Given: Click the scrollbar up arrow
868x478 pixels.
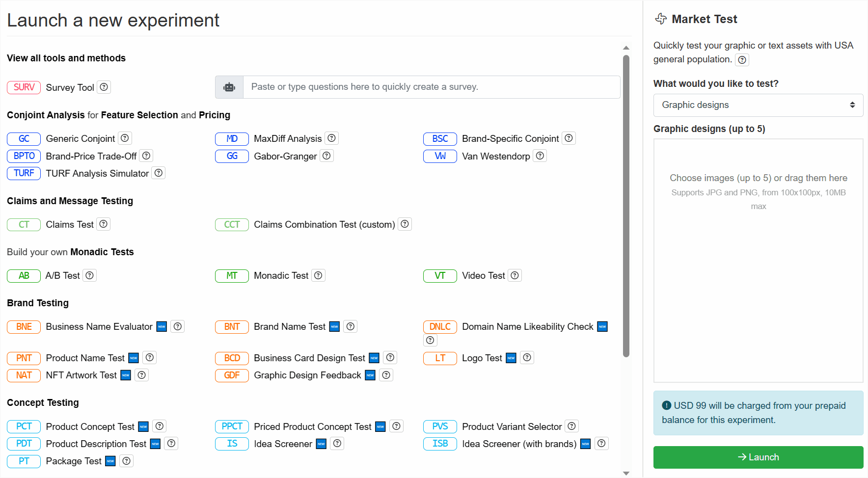Looking at the screenshot, I should [626, 48].
